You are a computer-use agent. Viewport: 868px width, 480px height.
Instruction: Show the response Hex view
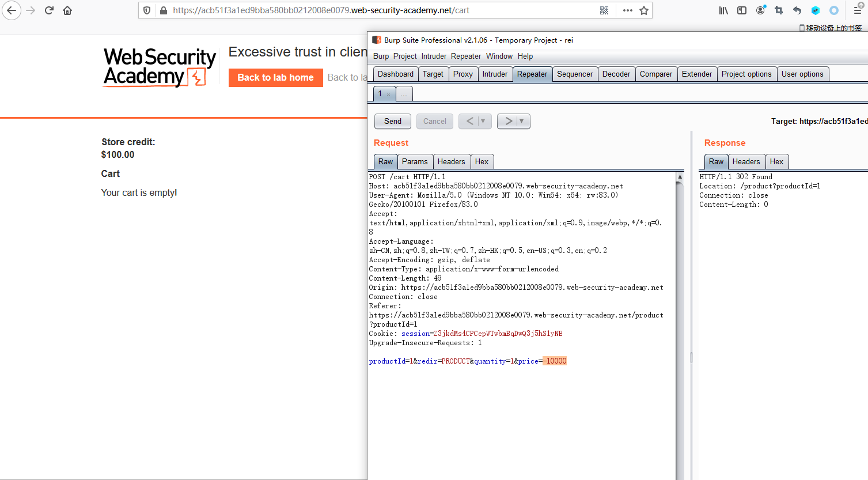pyautogui.click(x=777, y=162)
